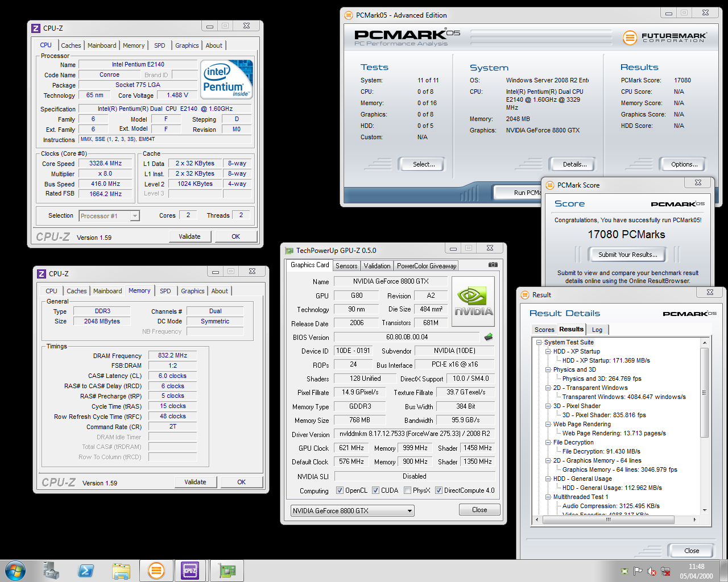Screen dimensions: 728x582
Task: Switch to the Sensors tab in GPU-Z
Action: click(x=346, y=266)
